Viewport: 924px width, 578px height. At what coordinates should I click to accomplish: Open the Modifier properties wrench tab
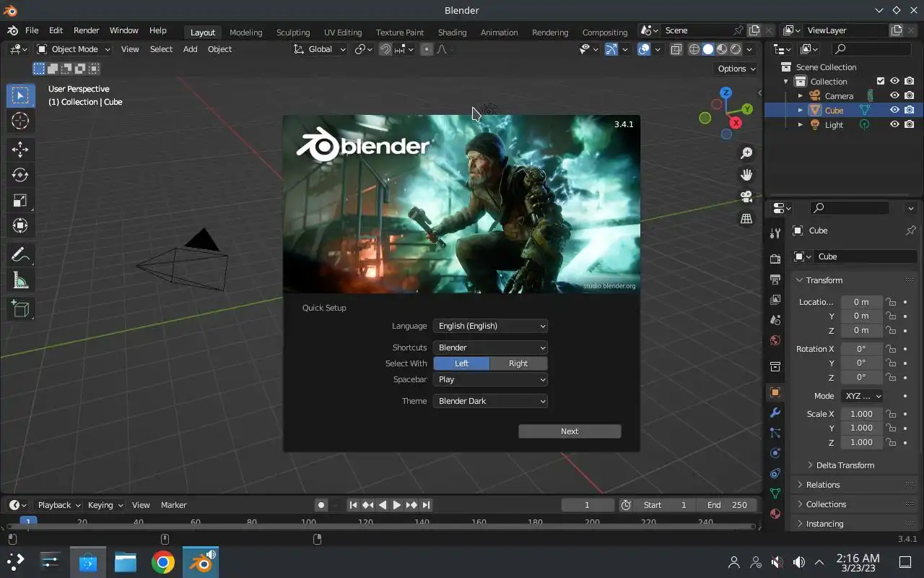pyautogui.click(x=775, y=413)
